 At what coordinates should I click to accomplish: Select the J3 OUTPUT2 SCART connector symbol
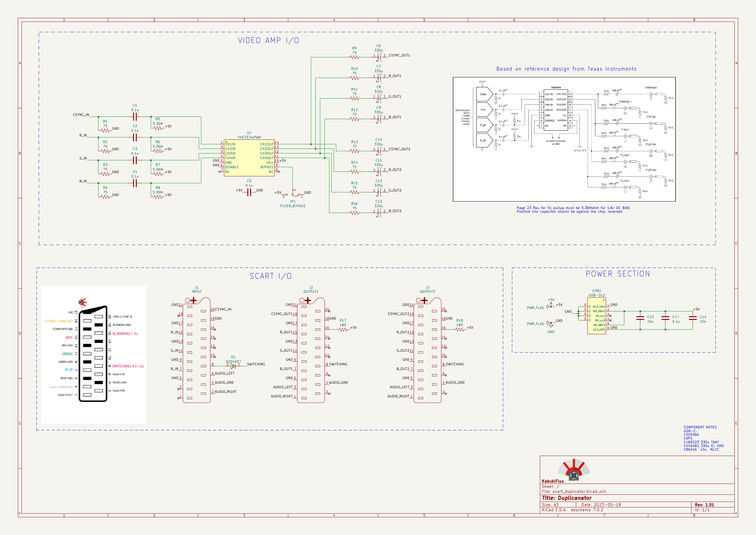tap(427, 350)
